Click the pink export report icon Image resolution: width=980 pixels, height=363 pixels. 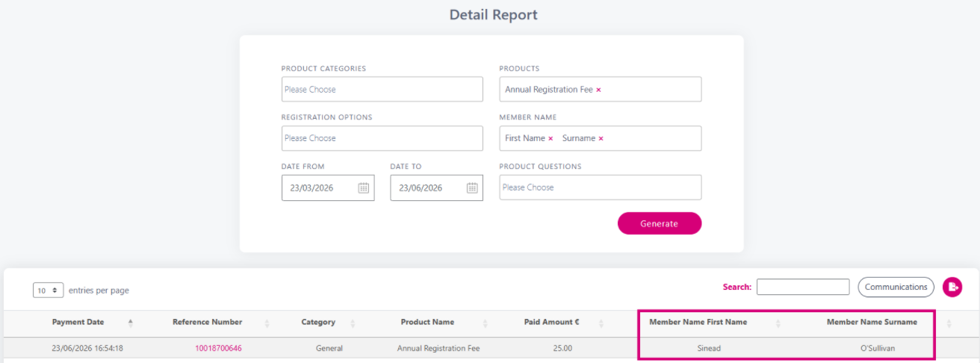point(952,287)
